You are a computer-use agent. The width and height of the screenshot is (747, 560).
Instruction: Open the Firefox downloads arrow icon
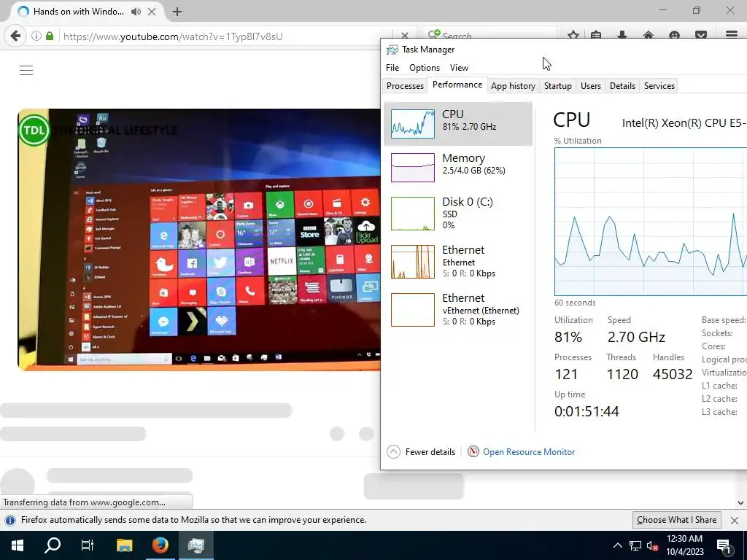[x=622, y=35]
